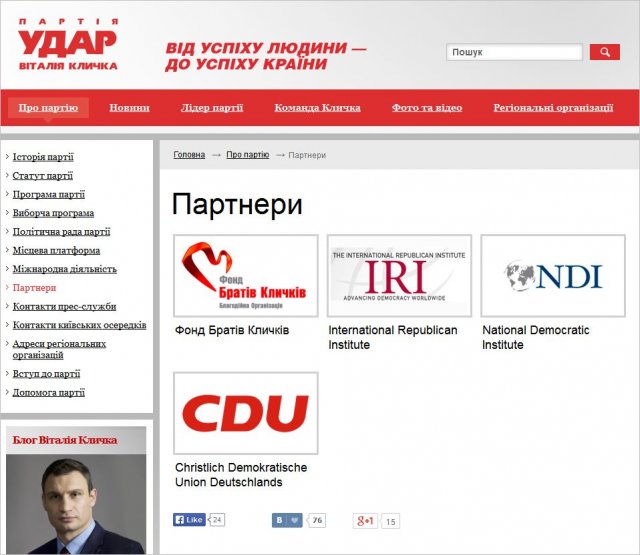
Task: Open Історія партії sidebar link
Action: (43, 157)
